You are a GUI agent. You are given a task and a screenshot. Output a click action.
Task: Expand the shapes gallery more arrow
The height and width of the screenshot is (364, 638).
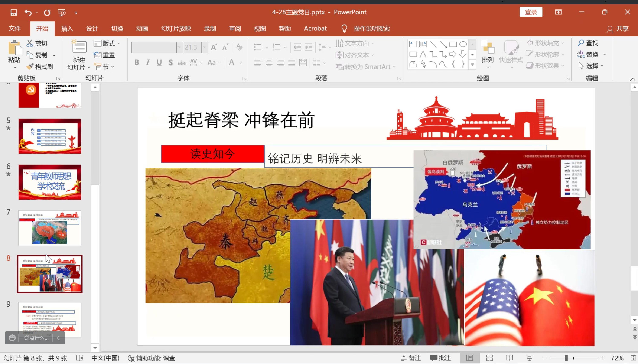point(472,65)
